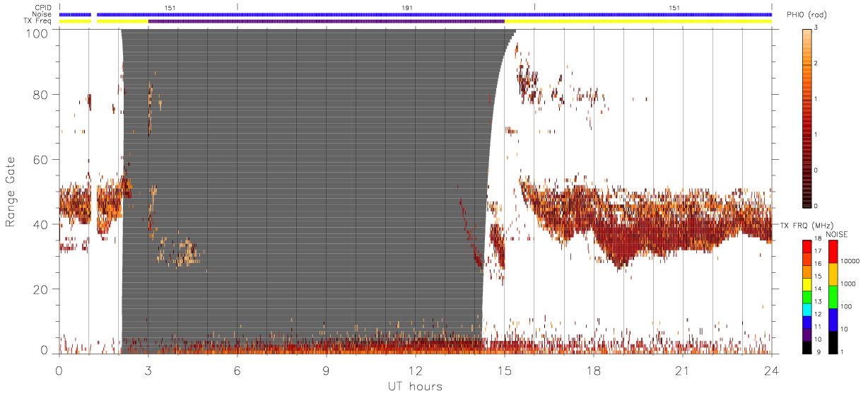Screen dimensions: 868x401
Task: Select the 60 tick on Range Gate axis
Action: click(40, 160)
